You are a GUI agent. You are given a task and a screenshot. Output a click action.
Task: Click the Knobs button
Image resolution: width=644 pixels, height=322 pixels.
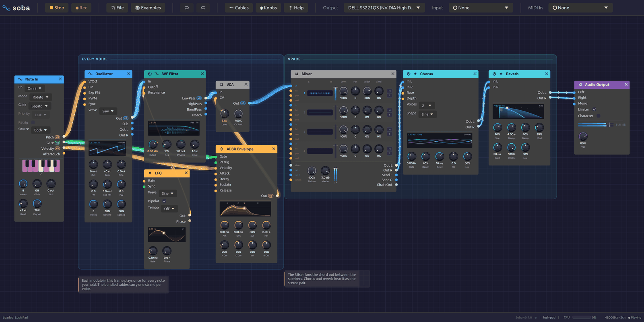tap(268, 8)
